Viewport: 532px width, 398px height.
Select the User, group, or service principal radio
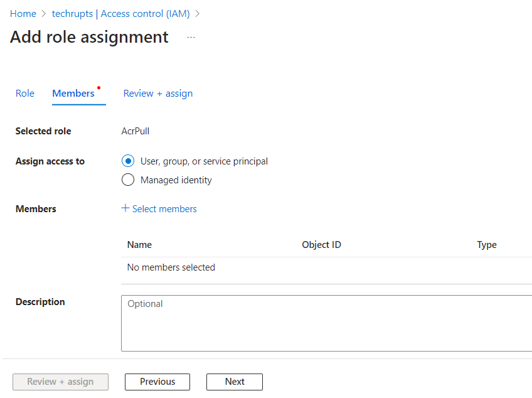coord(128,161)
